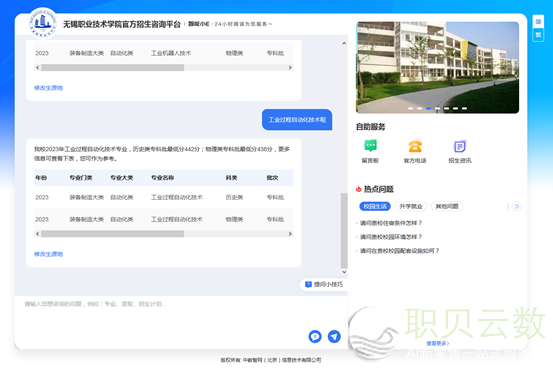Click the 专业名称 column header
Screen dimensions: 553x368
[163, 178]
